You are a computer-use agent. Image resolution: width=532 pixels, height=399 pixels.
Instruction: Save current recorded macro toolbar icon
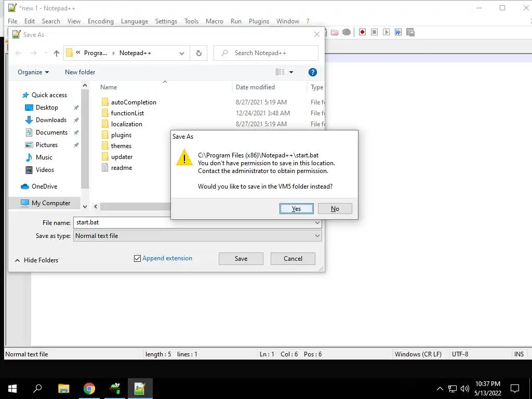pos(410,32)
